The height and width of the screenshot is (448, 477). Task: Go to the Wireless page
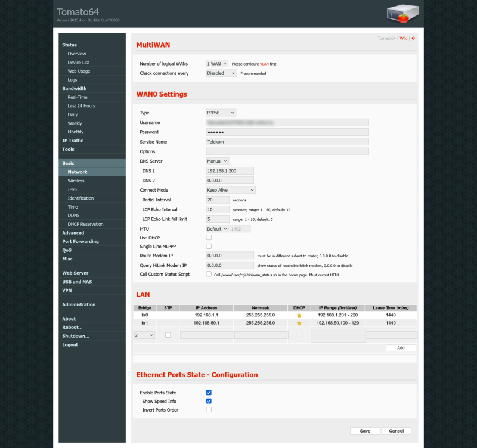(x=76, y=181)
